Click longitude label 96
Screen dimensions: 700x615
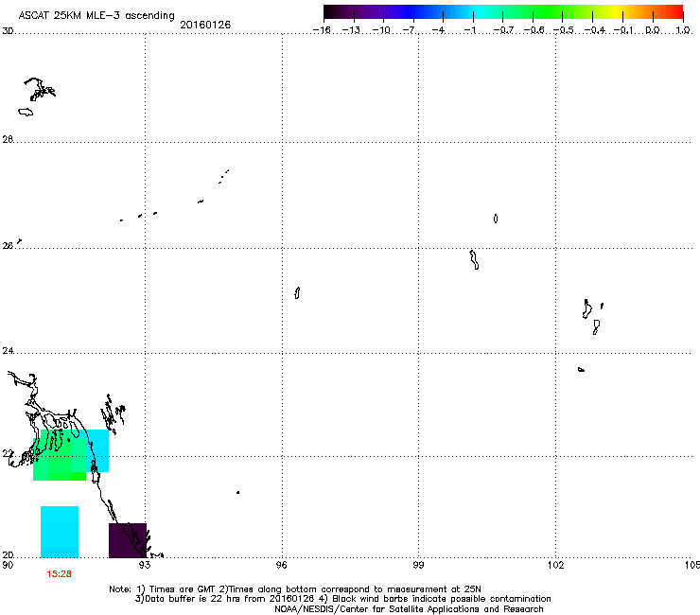click(x=281, y=565)
